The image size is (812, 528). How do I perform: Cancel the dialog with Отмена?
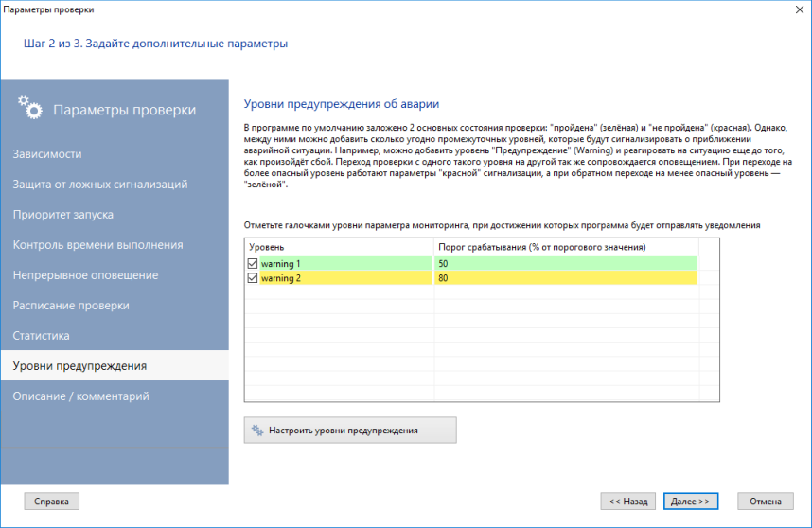click(765, 501)
